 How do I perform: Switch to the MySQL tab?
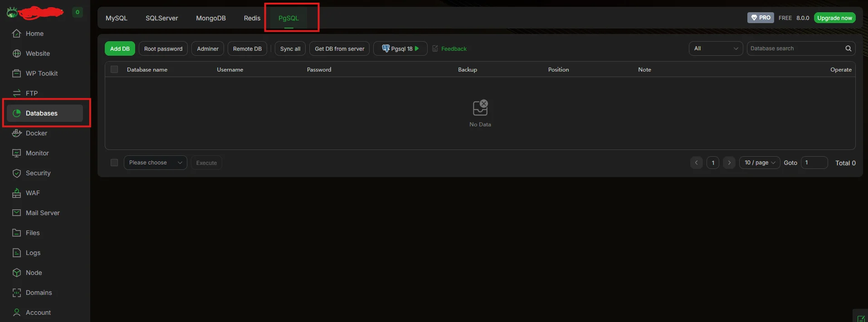click(x=117, y=18)
